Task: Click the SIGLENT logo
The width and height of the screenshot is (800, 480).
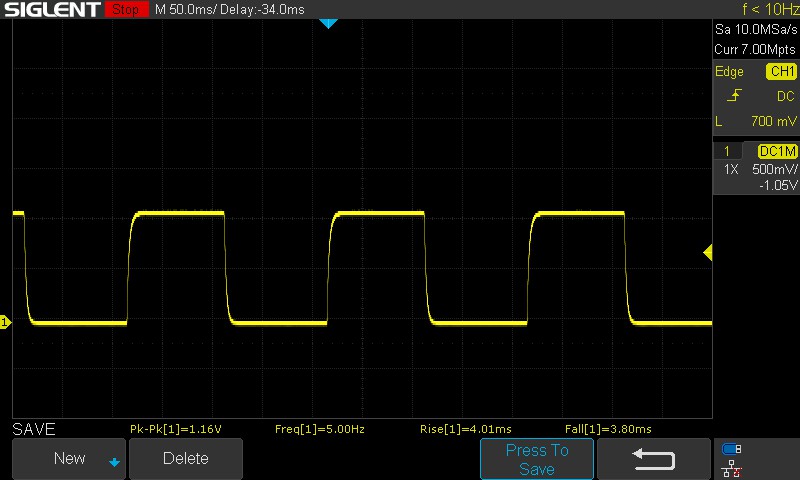Action: [x=52, y=9]
